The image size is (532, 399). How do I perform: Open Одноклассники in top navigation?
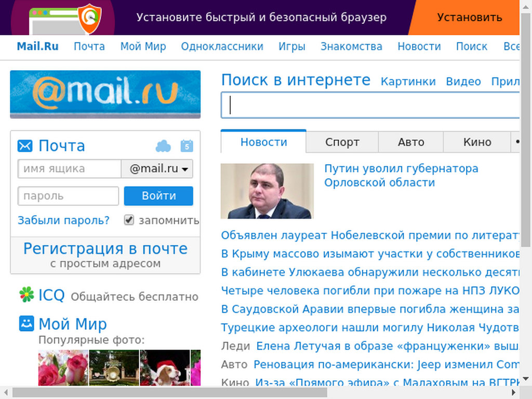click(222, 46)
